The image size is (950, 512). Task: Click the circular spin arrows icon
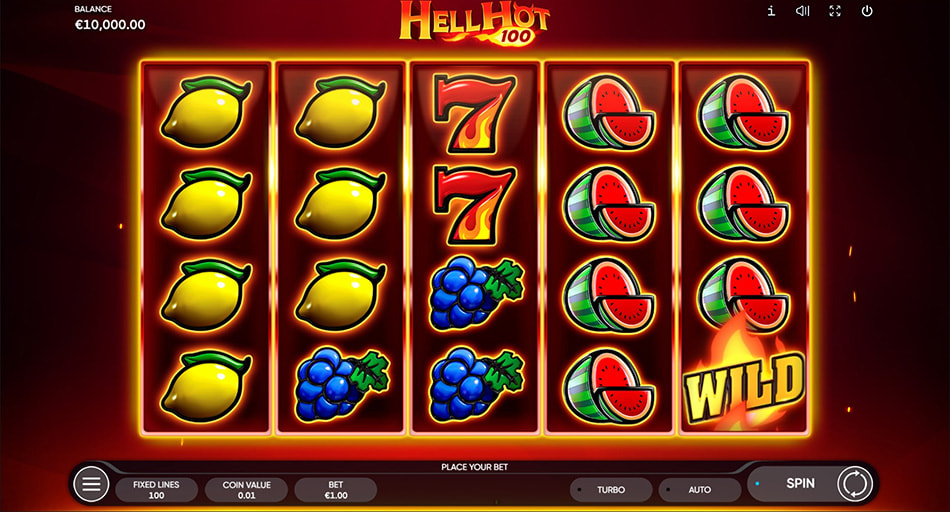(x=855, y=484)
